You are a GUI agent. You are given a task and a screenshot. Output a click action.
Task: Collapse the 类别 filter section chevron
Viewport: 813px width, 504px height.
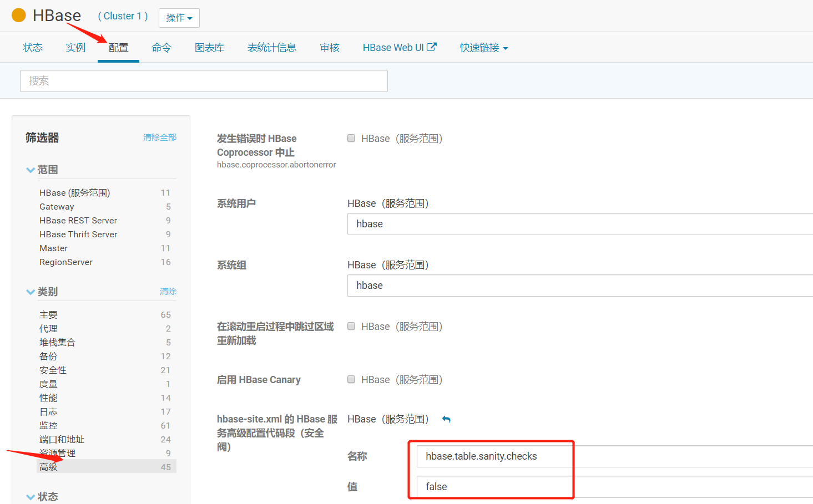(31, 292)
